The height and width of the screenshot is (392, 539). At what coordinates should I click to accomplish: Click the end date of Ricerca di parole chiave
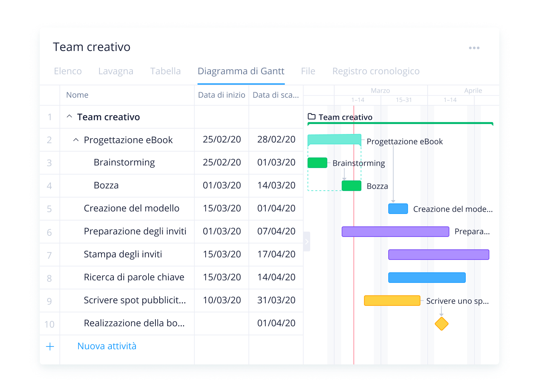tap(276, 277)
